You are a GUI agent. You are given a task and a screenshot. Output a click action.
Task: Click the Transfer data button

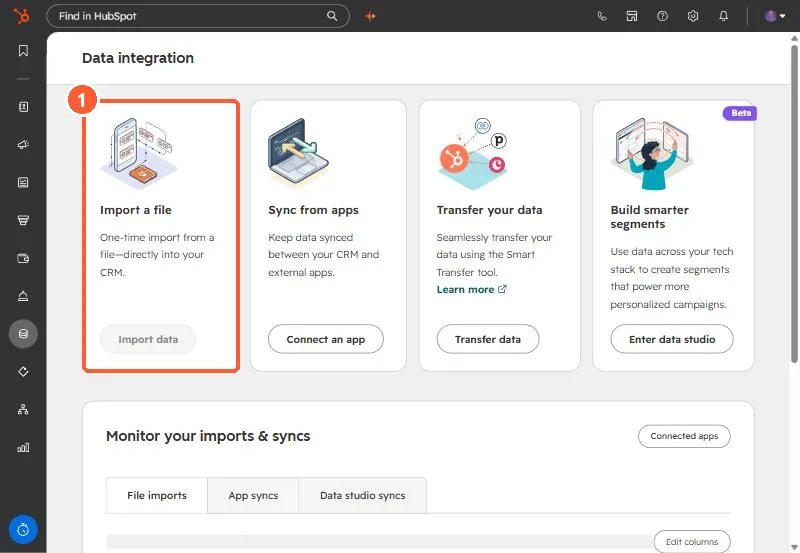pyautogui.click(x=488, y=339)
